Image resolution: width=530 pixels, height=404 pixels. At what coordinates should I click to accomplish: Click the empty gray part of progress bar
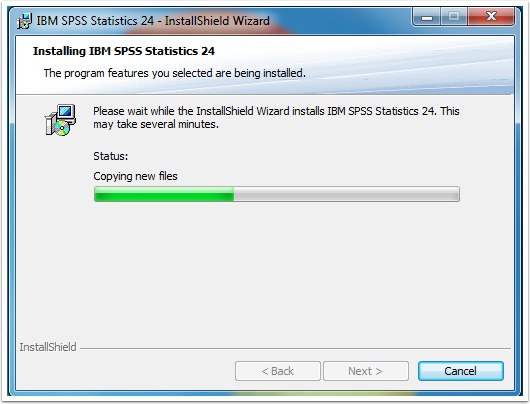346,194
